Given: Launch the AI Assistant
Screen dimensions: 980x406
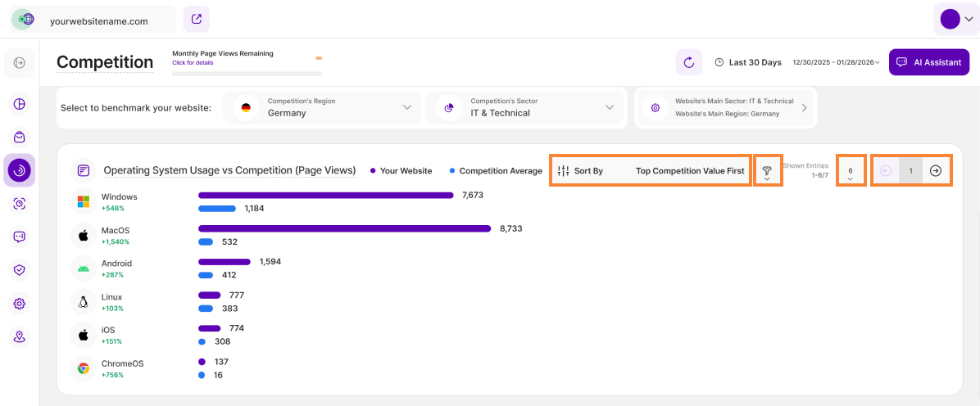Looking at the screenshot, I should (929, 62).
